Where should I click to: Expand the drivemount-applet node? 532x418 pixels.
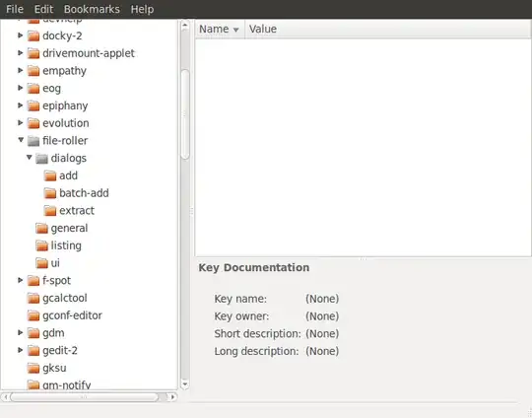coord(21,52)
